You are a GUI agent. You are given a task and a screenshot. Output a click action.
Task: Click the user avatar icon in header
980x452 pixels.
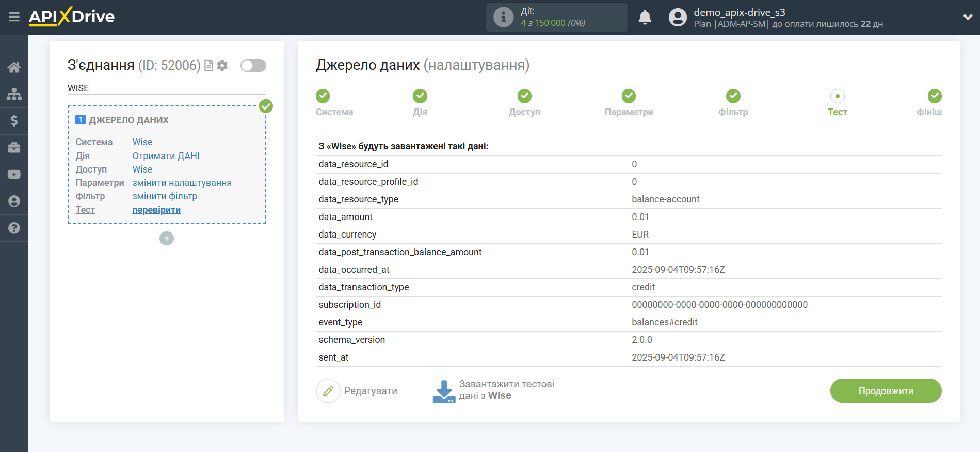[678, 17]
